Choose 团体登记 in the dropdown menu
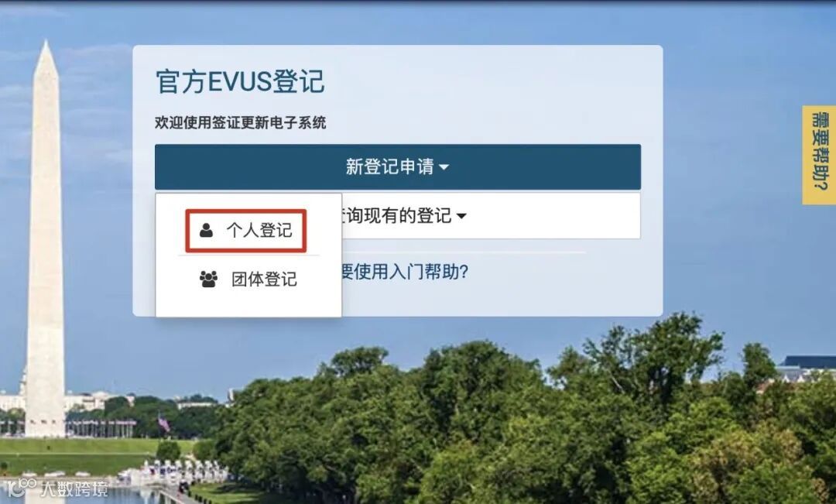 (248, 279)
